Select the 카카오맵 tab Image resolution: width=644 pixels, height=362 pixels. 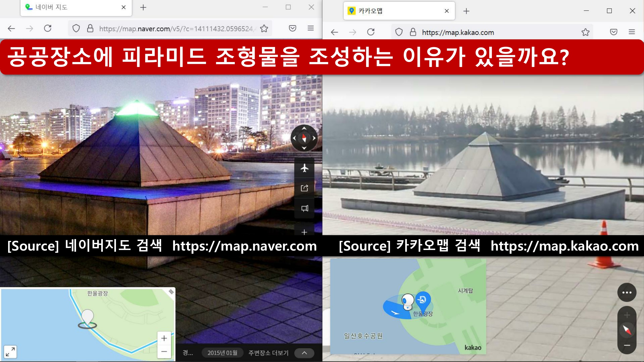[x=399, y=11]
